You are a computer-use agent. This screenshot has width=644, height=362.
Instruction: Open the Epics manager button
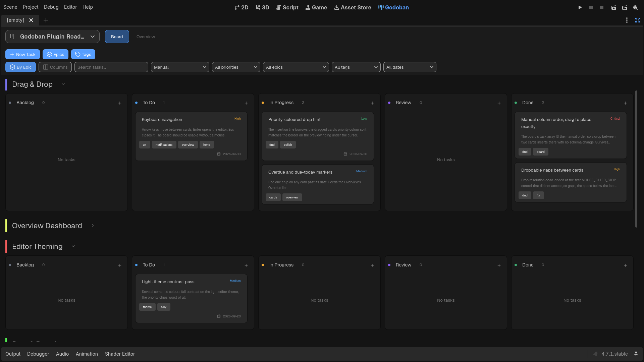click(55, 54)
